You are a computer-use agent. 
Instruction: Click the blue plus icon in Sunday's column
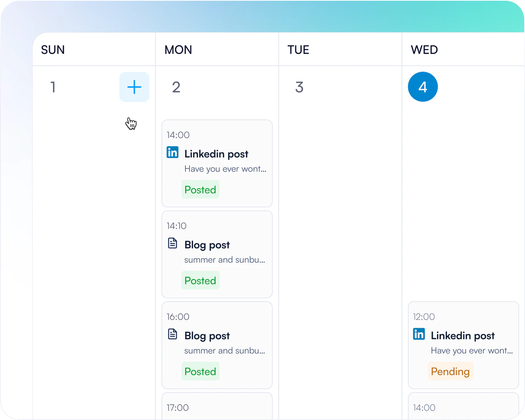(x=134, y=87)
